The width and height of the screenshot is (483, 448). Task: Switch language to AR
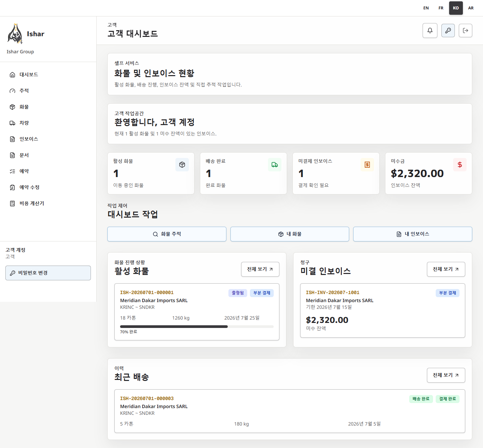click(x=471, y=8)
